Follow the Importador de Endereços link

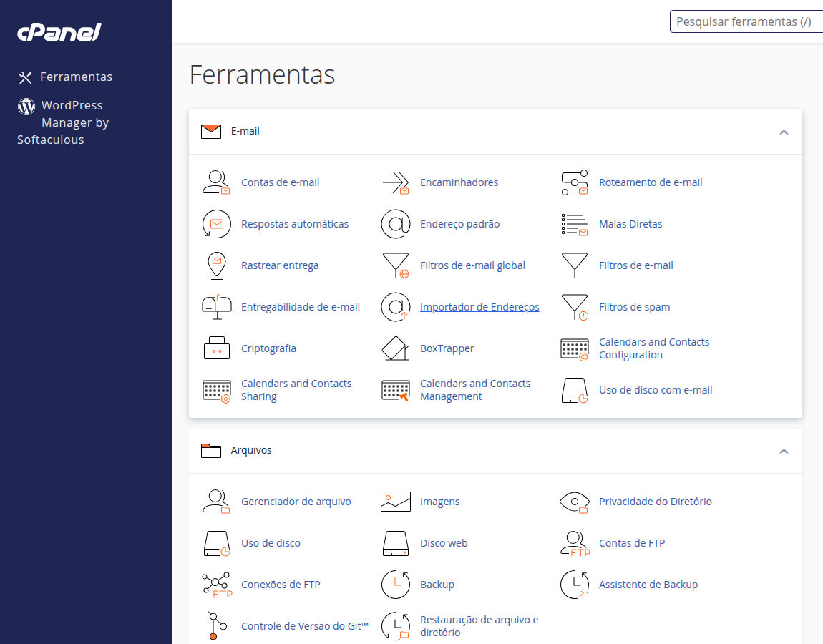[479, 307]
